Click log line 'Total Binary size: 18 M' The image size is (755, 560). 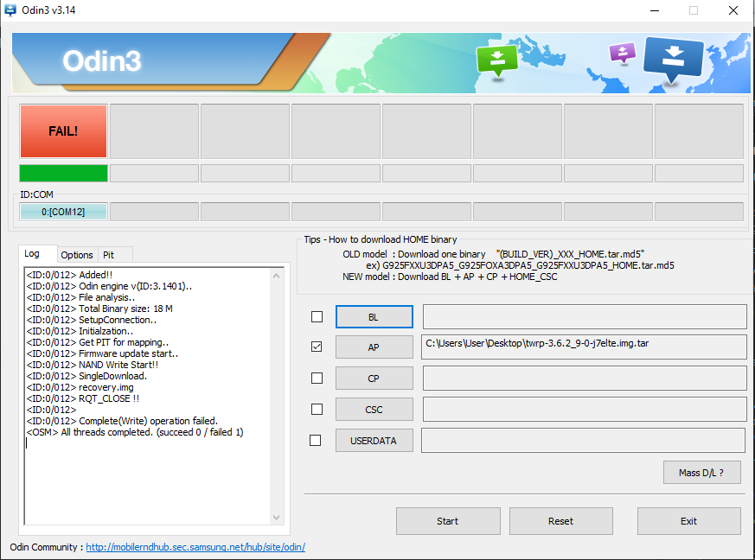tap(99, 309)
